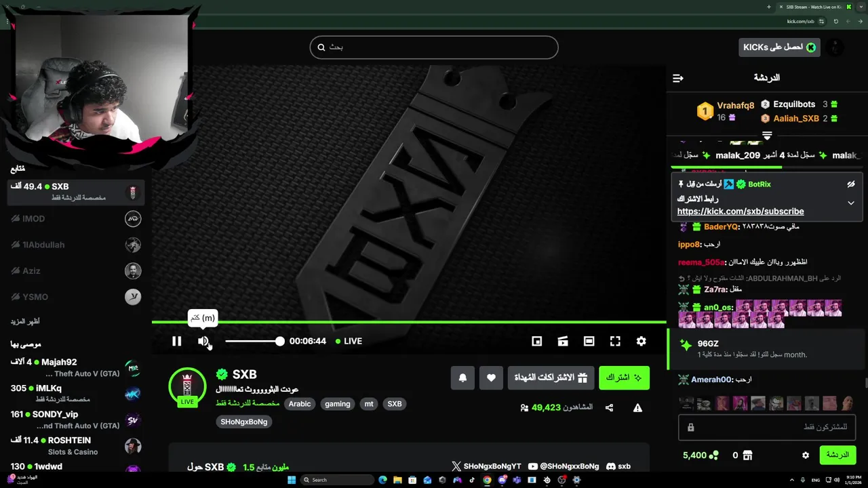Select SXB in the following list
Screen dimensions: 868x488
[x=76, y=192]
